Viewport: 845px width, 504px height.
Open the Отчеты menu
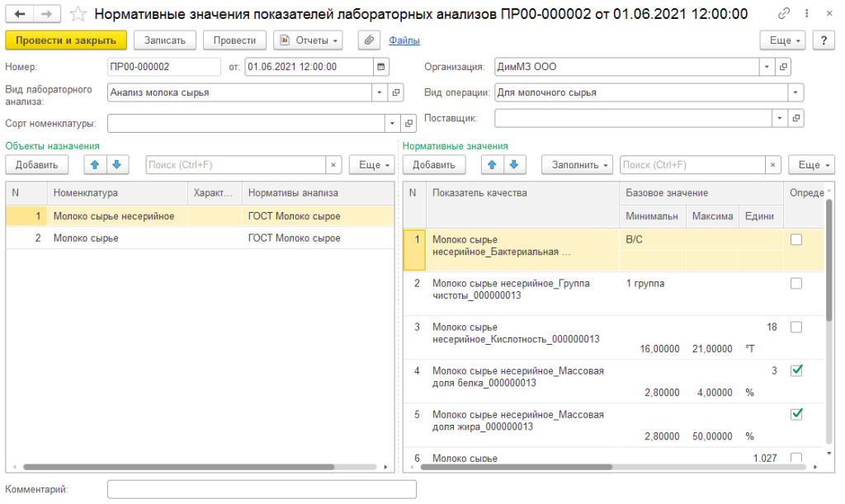pos(308,40)
